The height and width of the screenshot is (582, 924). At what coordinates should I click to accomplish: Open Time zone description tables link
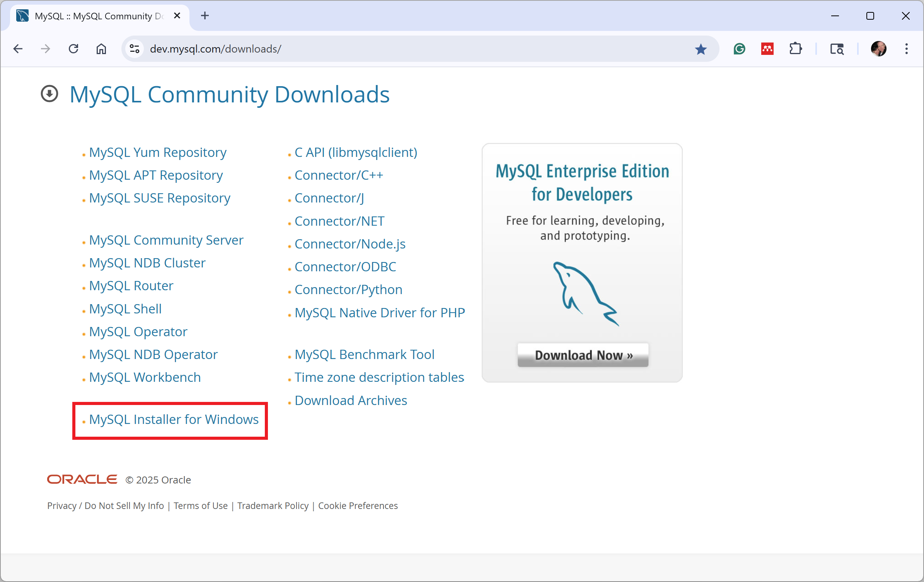[379, 377]
